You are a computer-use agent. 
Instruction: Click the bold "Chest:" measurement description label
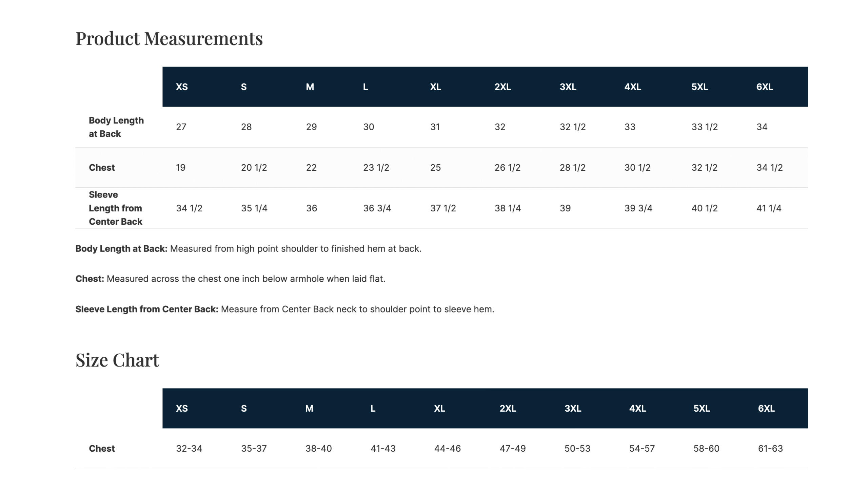click(x=90, y=279)
